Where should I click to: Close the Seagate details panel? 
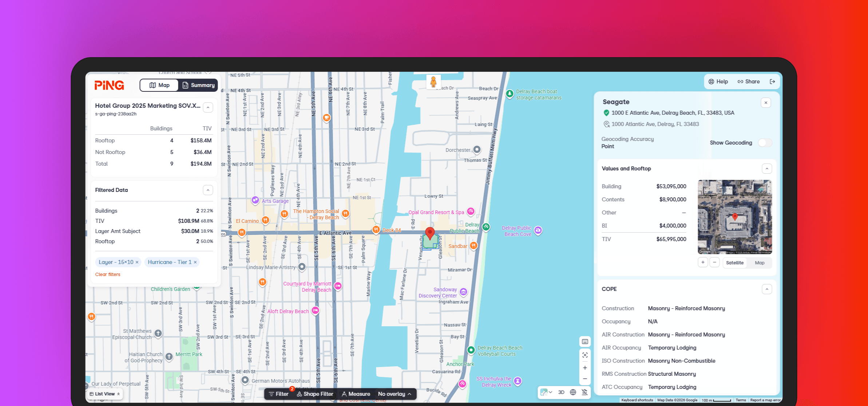coord(766,103)
